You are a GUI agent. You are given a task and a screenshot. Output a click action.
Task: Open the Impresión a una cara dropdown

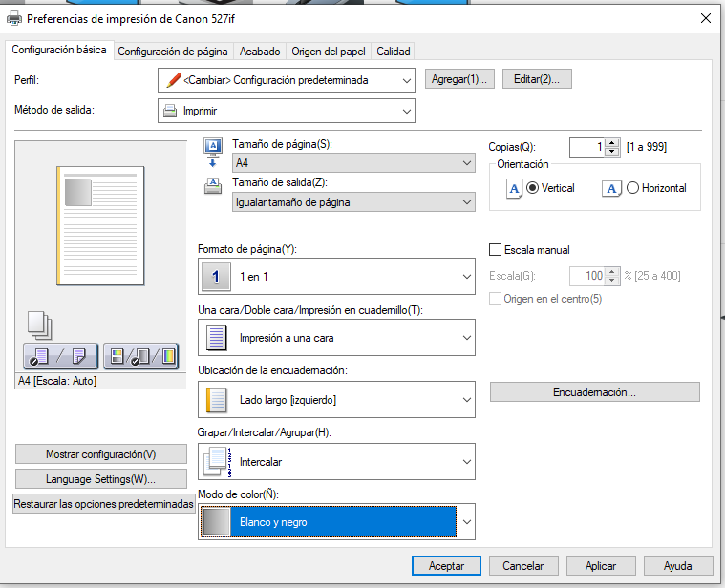(336, 338)
